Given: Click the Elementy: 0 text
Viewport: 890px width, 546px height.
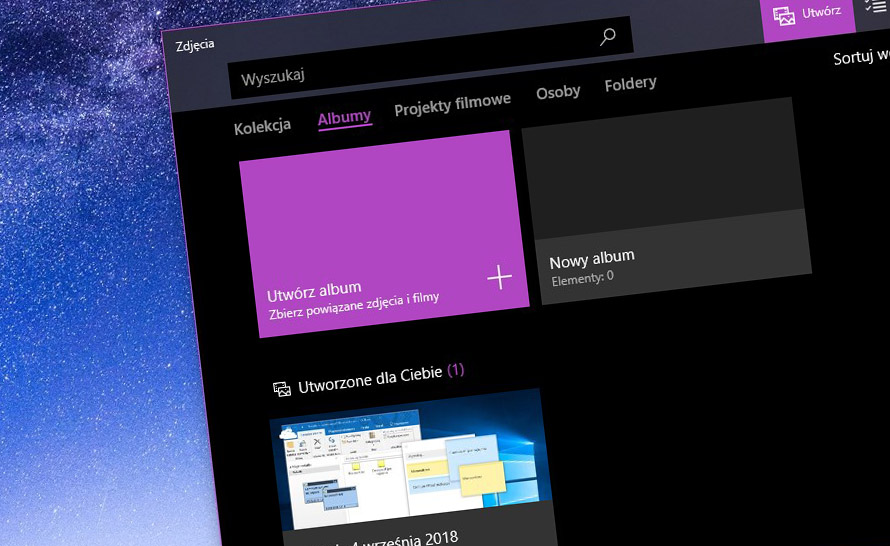Looking at the screenshot, I should [582, 279].
